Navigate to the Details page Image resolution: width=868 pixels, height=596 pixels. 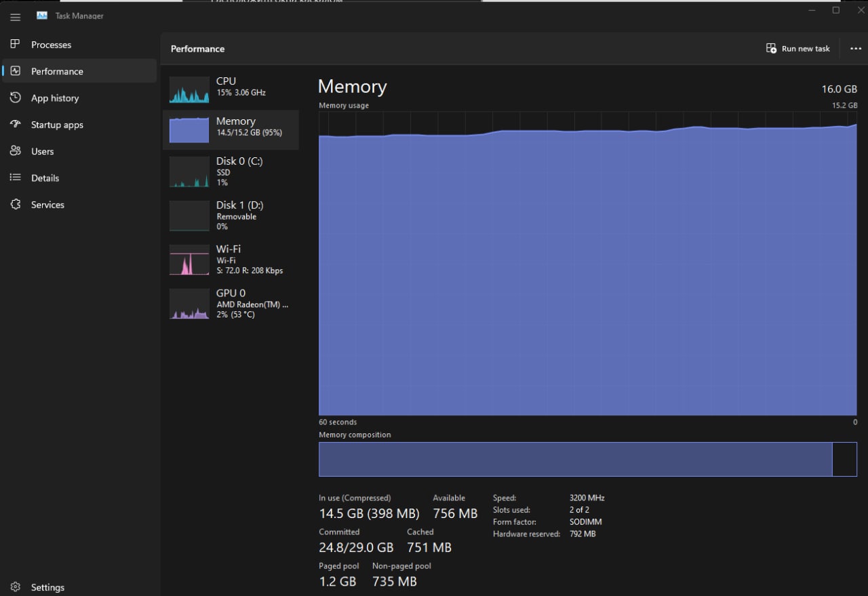coord(79,178)
